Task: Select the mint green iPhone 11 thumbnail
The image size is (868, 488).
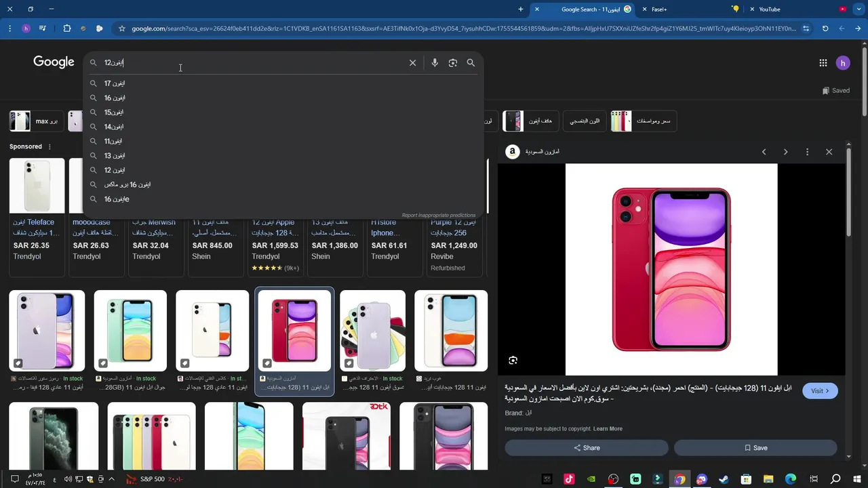Action: [x=130, y=331]
